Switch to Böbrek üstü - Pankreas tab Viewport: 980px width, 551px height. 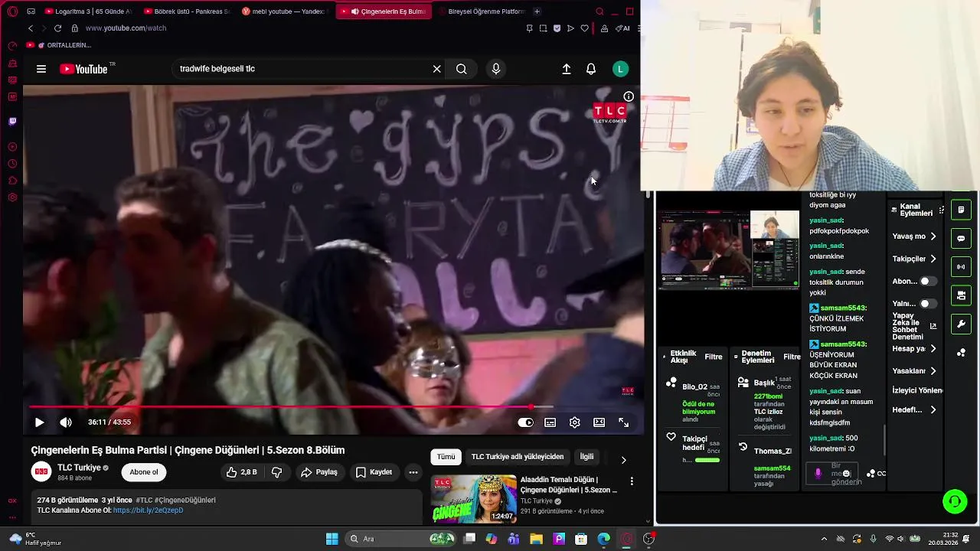pos(186,11)
